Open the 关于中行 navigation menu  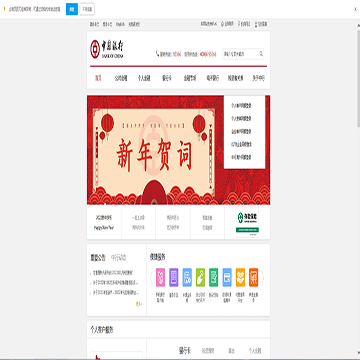click(258, 78)
